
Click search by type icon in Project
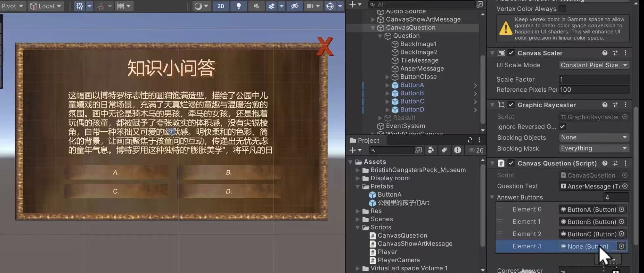click(x=431, y=150)
